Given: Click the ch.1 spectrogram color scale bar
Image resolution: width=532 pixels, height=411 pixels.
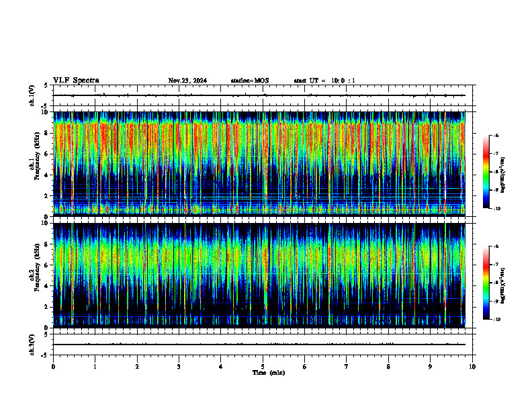Looking at the screenshot, I should click(486, 172).
